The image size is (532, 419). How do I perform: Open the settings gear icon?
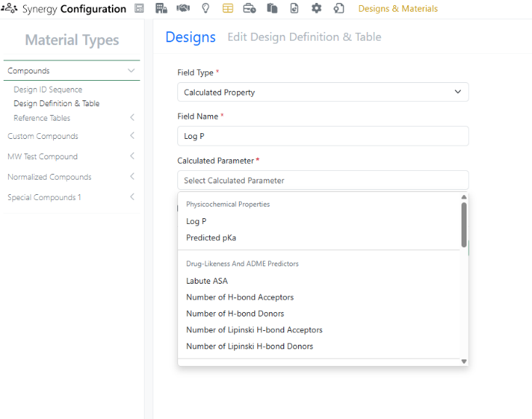click(x=316, y=8)
